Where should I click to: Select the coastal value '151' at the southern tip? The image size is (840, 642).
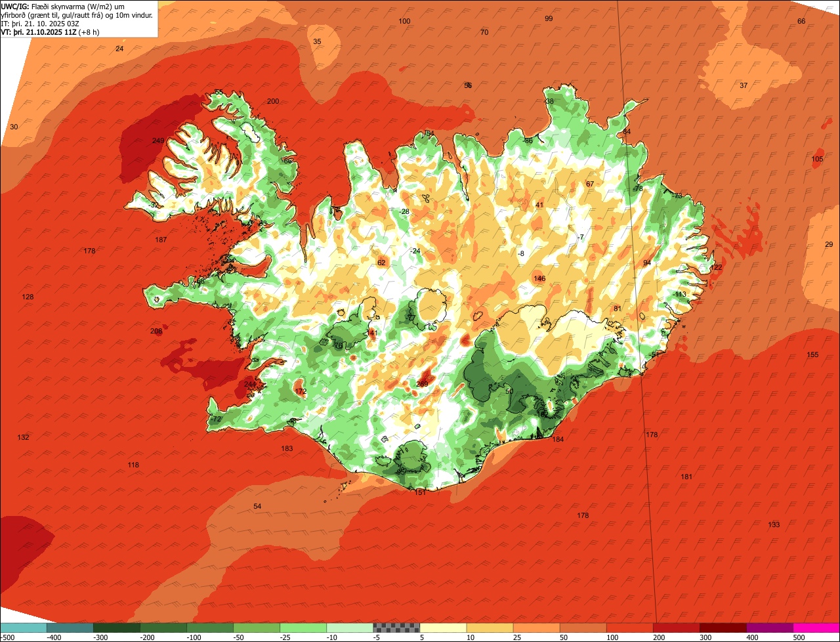tap(421, 492)
